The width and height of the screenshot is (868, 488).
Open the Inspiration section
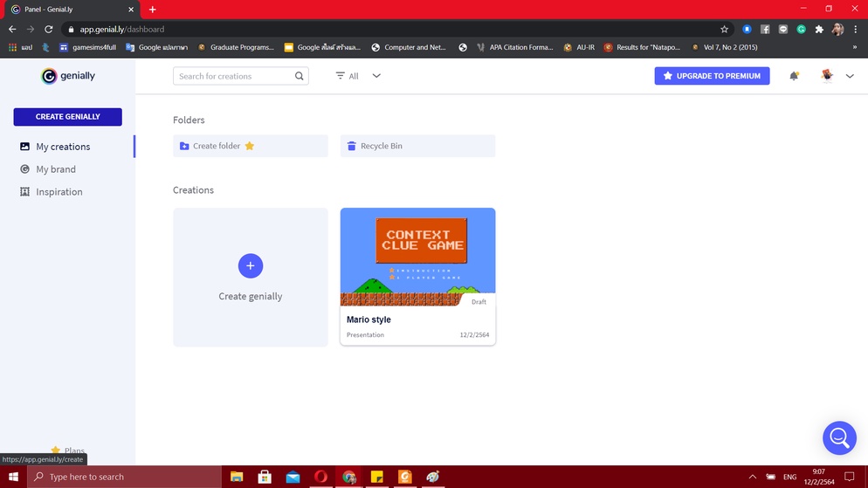click(x=59, y=192)
